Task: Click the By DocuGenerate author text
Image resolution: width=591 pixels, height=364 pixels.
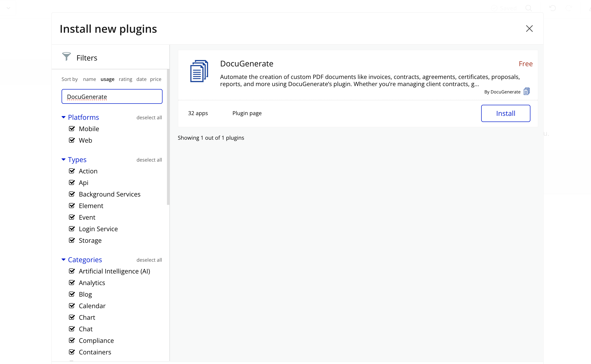Action: (x=502, y=92)
